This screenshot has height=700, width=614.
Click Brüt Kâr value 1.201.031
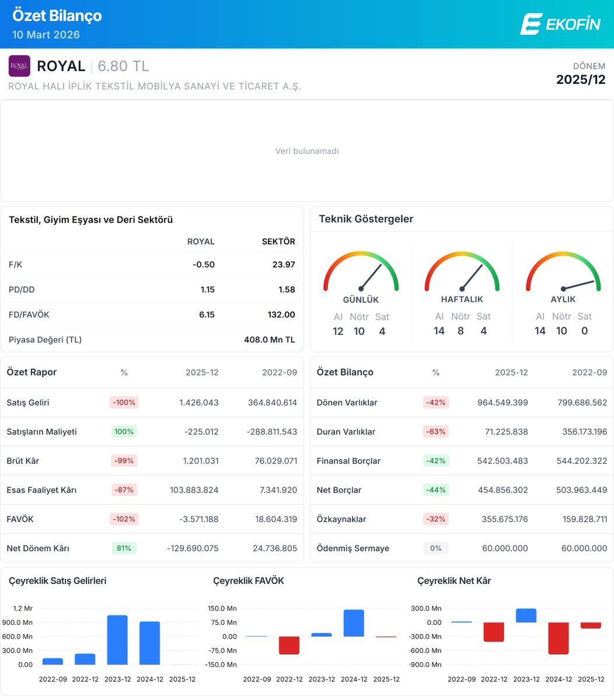click(x=201, y=461)
